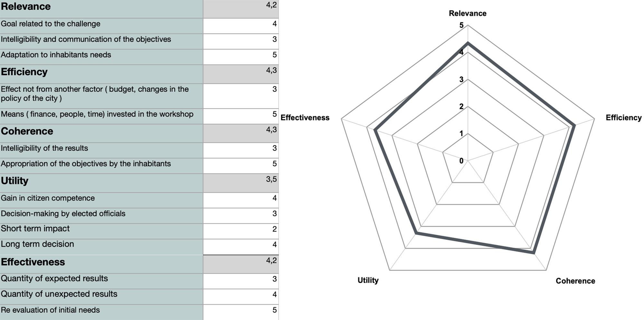Click the Efficiency axis label on radar chart
The width and height of the screenshot is (644, 320).
tap(624, 118)
